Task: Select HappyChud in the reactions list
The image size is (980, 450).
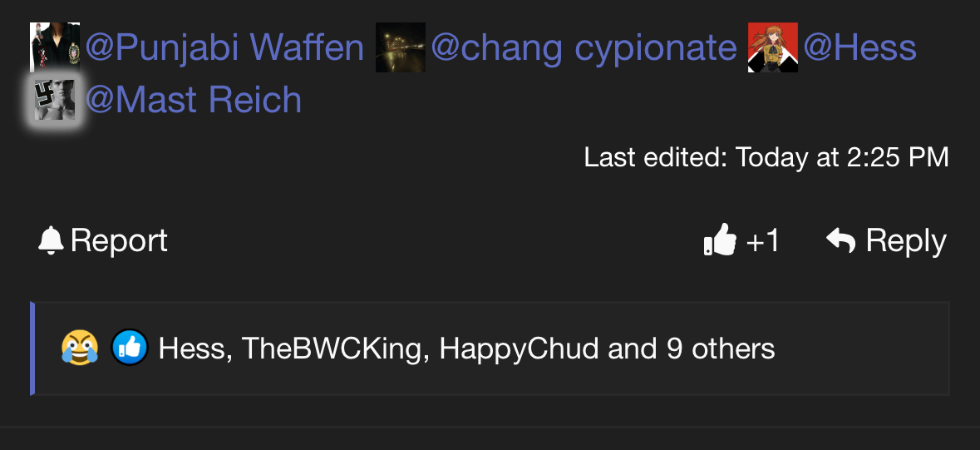Action: [519, 349]
